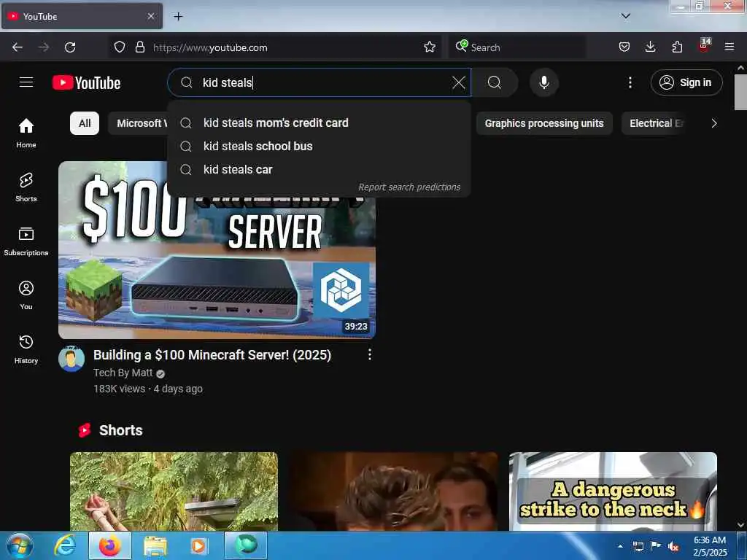Click Report search predictions link
747x560 pixels.
point(409,187)
